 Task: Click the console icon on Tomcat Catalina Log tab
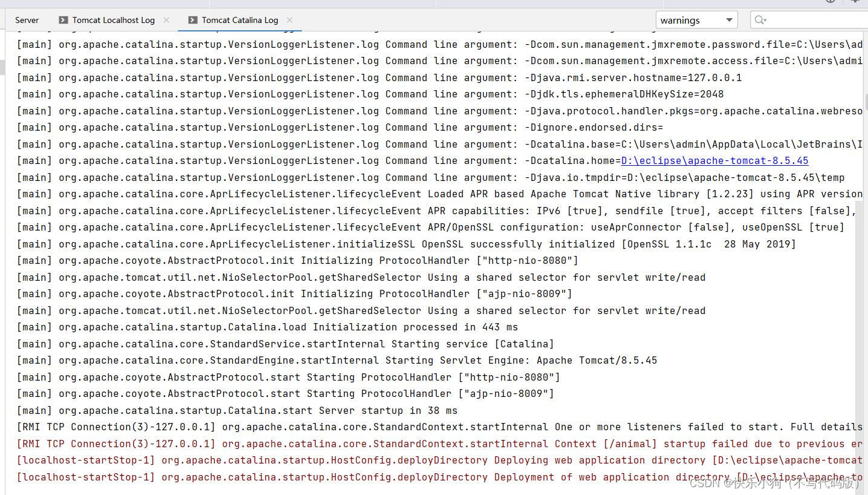[x=192, y=19]
